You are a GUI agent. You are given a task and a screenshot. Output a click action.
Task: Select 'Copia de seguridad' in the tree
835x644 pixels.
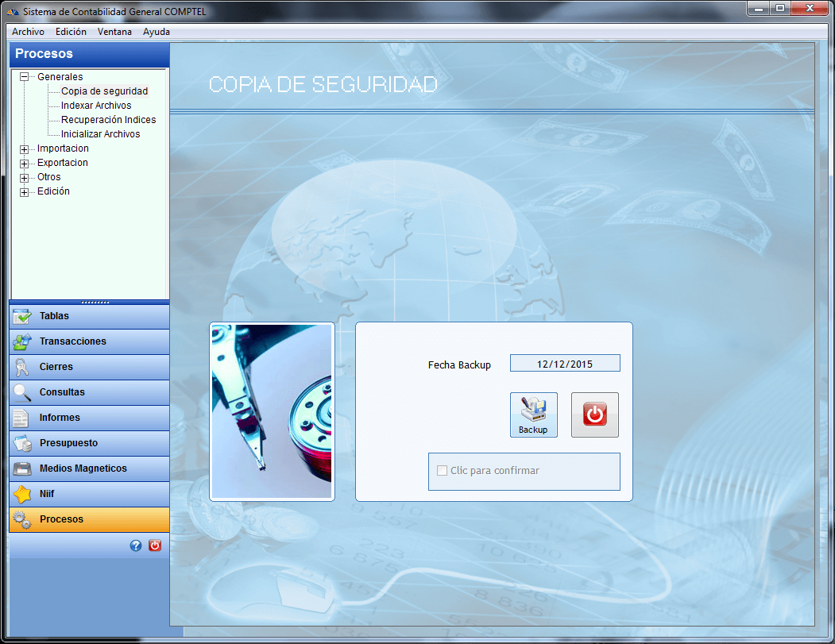pos(104,91)
